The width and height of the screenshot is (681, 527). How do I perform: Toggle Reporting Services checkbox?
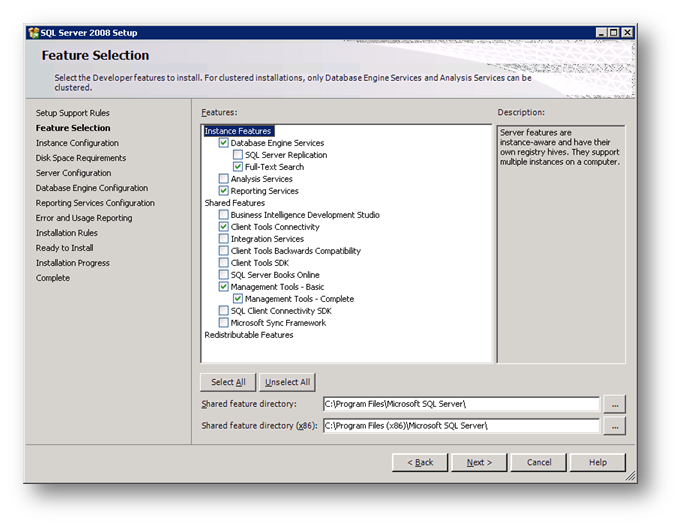coord(224,191)
